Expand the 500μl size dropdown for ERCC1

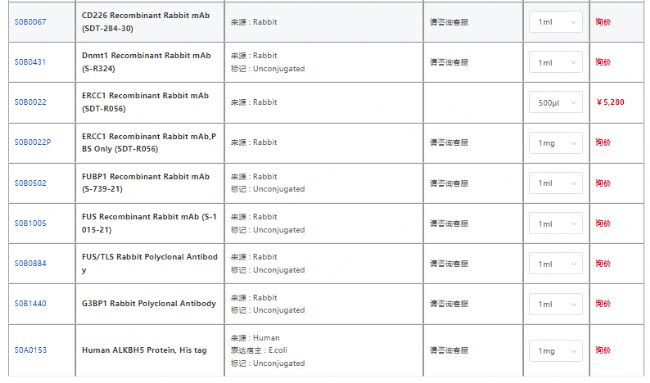(x=555, y=102)
